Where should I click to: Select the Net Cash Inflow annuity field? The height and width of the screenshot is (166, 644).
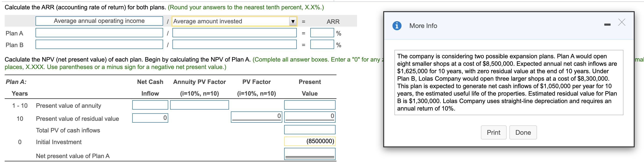pyautogui.click(x=150, y=105)
